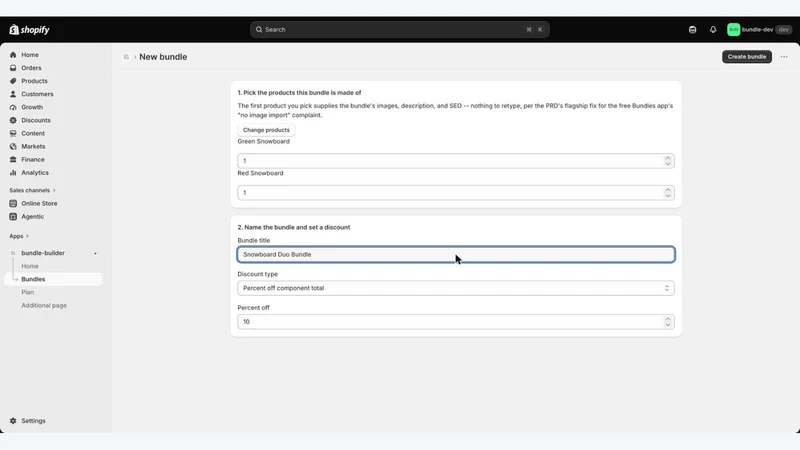
Task: Click the breadcrumb app icon before New bundle
Action: point(126,57)
